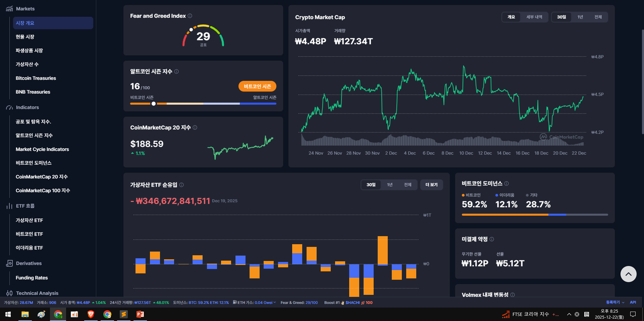Click the taskbar clock showing 오후 8:25
Screen dimensions: 644x321
pos(609,314)
